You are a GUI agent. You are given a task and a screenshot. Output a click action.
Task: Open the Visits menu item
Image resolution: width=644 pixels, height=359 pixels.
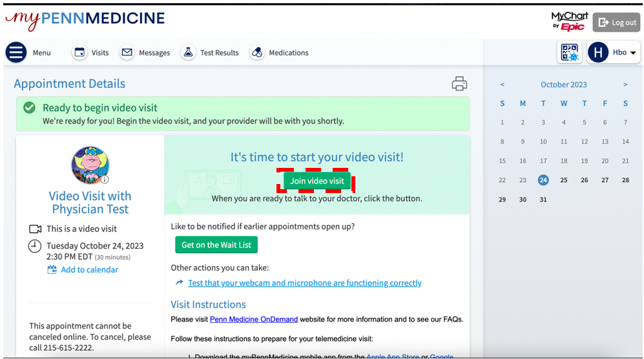tap(100, 52)
